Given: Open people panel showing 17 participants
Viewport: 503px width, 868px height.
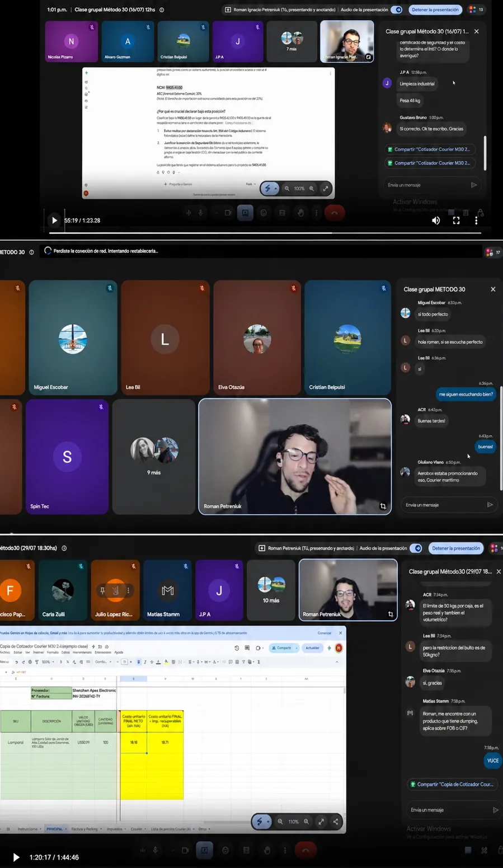Looking at the screenshot, I should [493, 252].
